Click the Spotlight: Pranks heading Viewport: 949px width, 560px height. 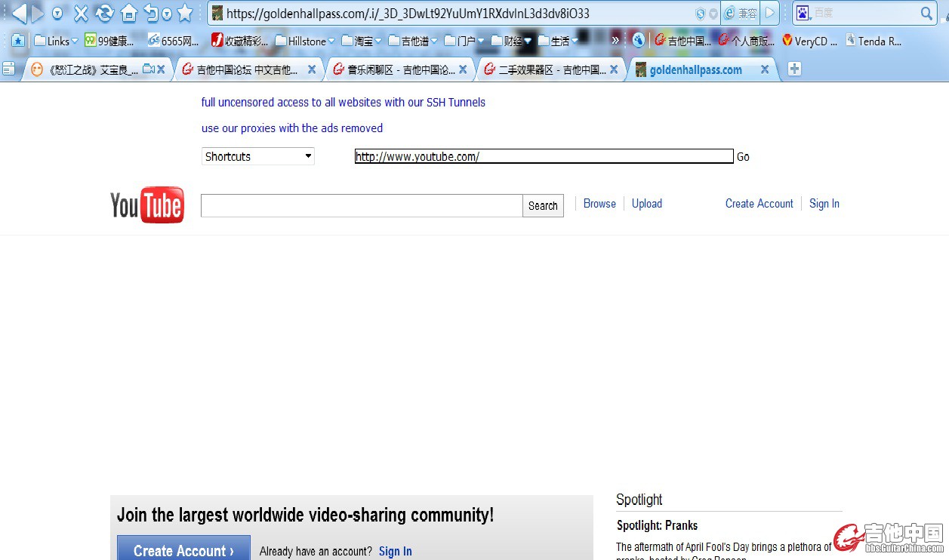657,525
